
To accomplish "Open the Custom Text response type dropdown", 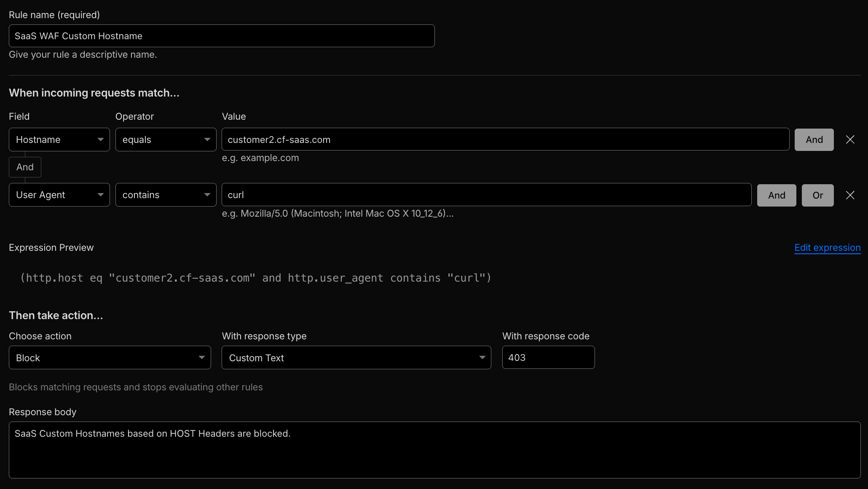I will coord(356,357).
